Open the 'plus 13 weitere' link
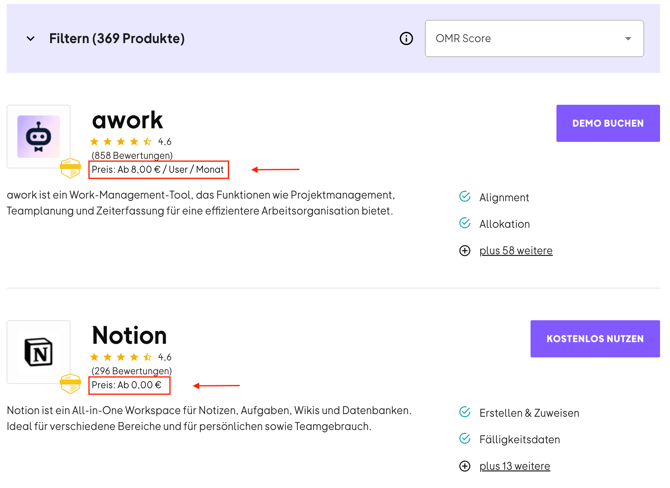The width and height of the screenshot is (670, 488). point(514,466)
